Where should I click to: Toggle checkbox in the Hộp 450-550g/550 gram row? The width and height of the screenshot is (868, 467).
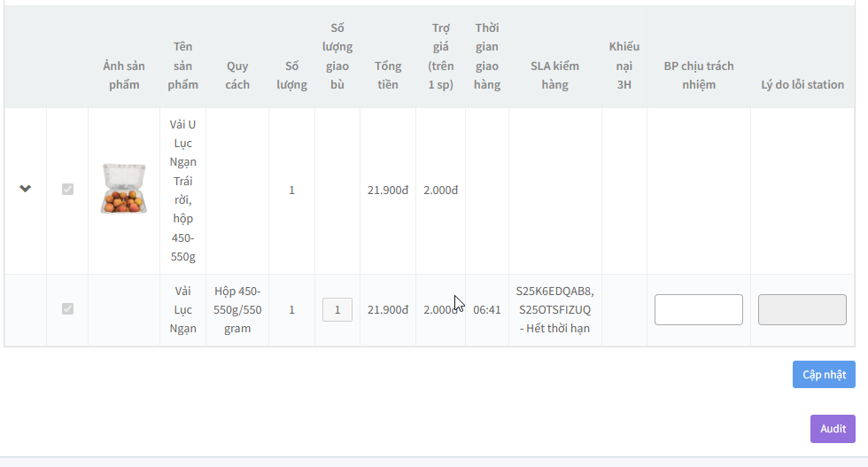(x=67, y=309)
